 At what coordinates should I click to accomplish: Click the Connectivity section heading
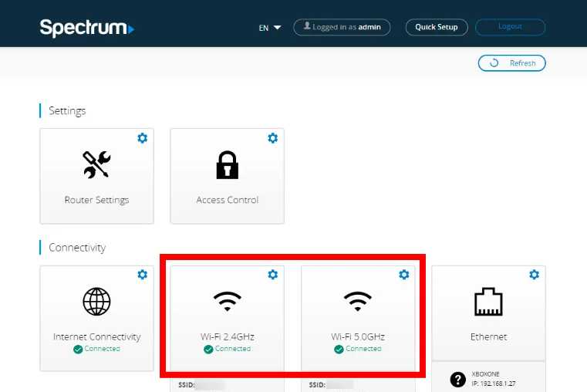click(x=77, y=248)
